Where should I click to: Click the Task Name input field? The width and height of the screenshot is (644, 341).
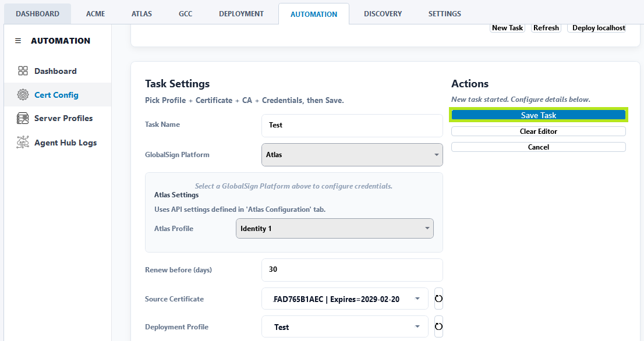click(352, 125)
